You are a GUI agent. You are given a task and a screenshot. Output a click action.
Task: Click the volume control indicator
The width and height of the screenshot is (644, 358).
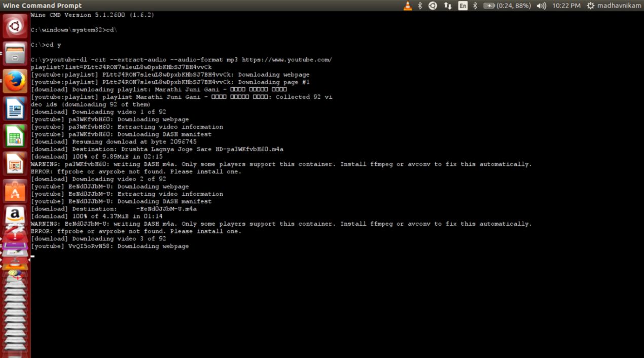(541, 5)
